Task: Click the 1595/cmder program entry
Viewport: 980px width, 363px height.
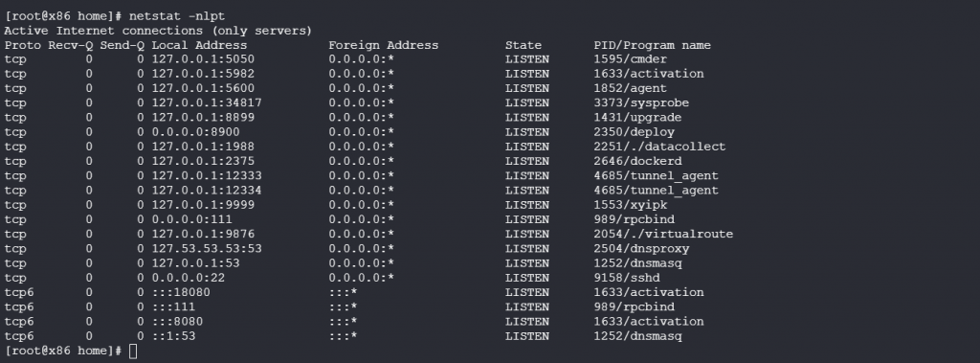Action: tap(630, 59)
